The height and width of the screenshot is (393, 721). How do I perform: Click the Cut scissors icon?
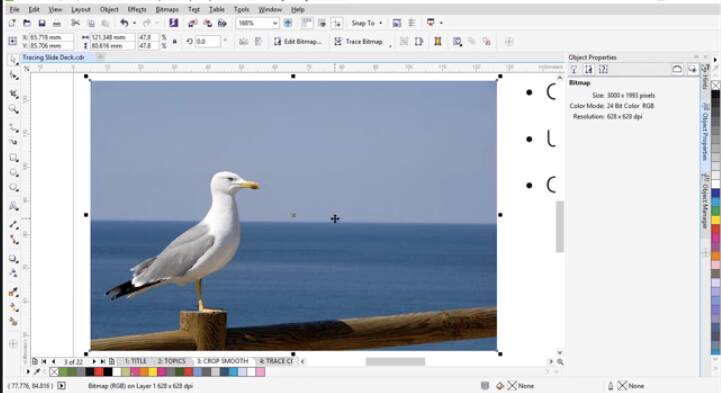point(75,23)
